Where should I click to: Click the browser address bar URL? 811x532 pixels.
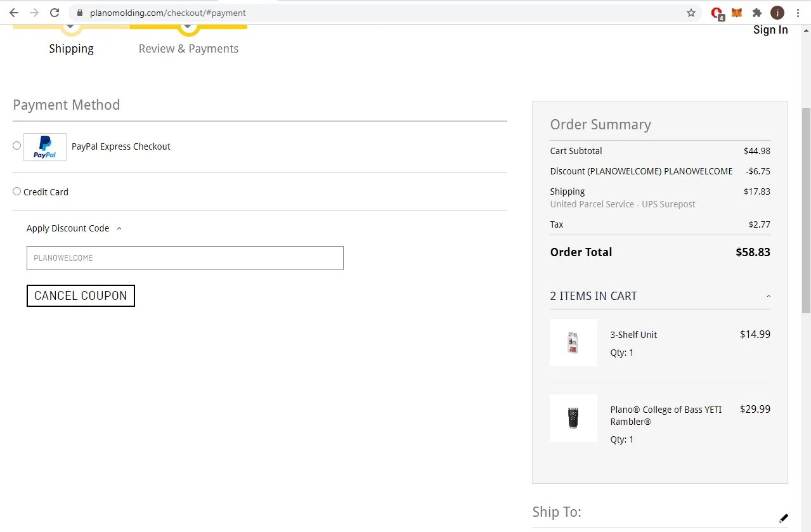click(x=168, y=13)
